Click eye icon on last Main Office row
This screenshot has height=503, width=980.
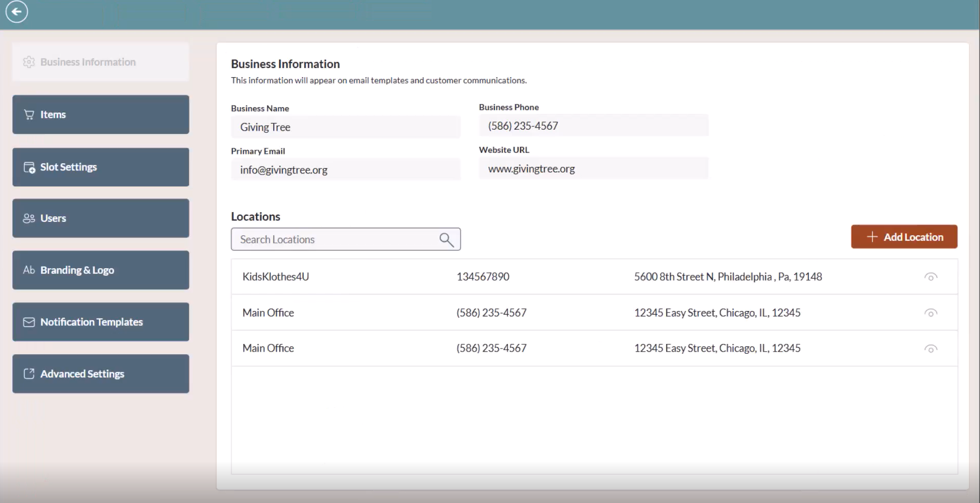931,349
